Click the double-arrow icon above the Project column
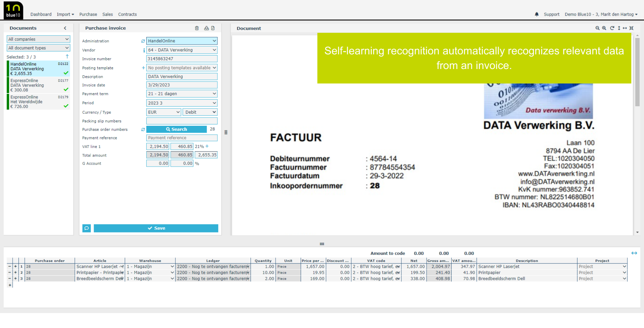This screenshot has width=644, height=328. coord(634,253)
